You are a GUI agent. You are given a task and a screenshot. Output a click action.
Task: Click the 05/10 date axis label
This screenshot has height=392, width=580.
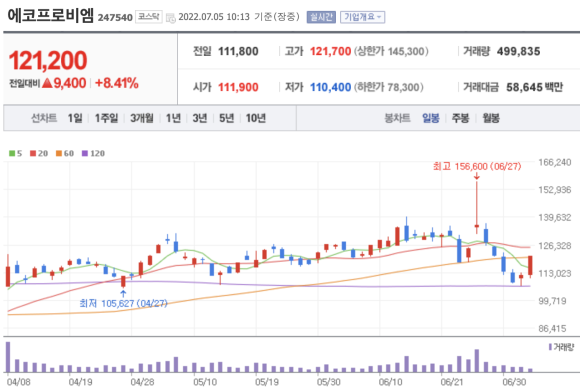[x=205, y=382]
